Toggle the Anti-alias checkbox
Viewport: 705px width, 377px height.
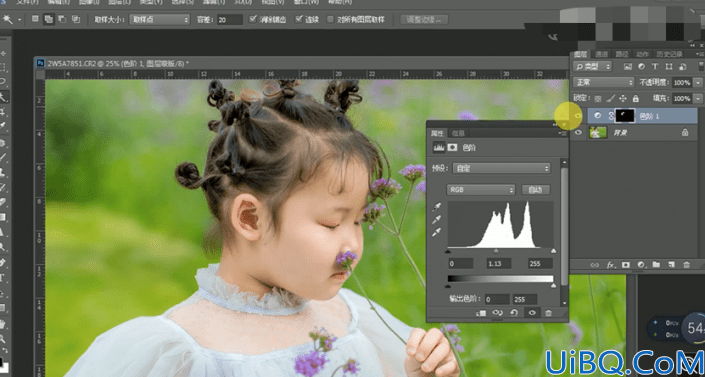[253, 19]
